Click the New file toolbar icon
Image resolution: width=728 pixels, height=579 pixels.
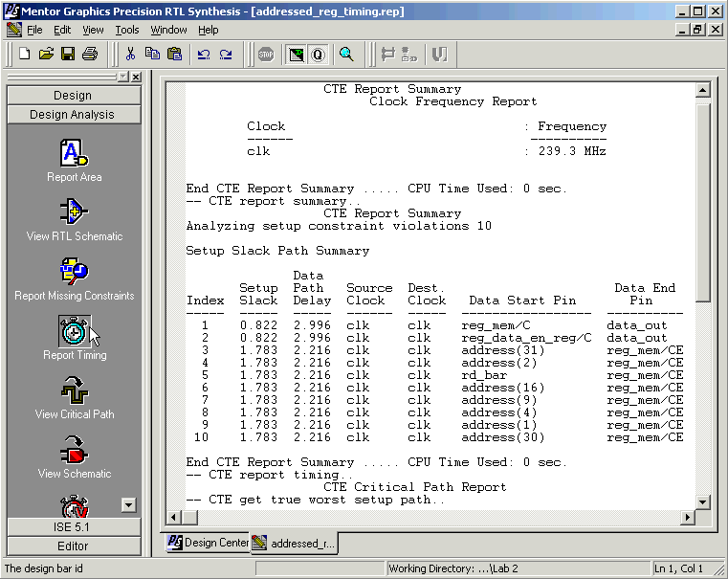point(24,55)
